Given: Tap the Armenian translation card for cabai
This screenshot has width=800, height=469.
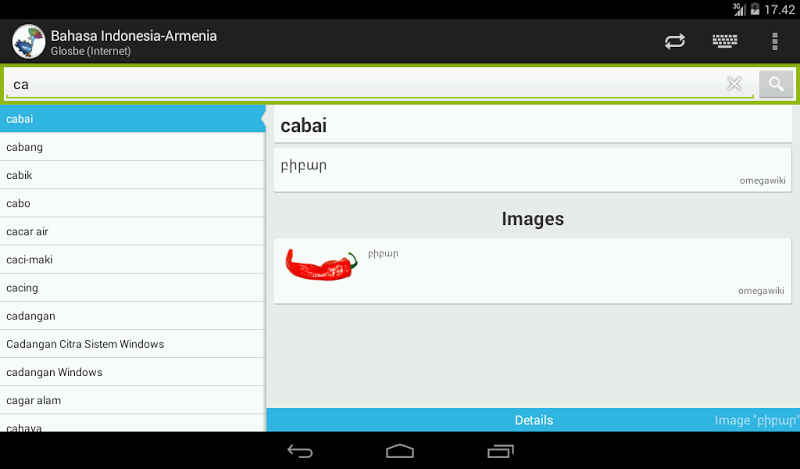Looking at the screenshot, I should [x=533, y=170].
